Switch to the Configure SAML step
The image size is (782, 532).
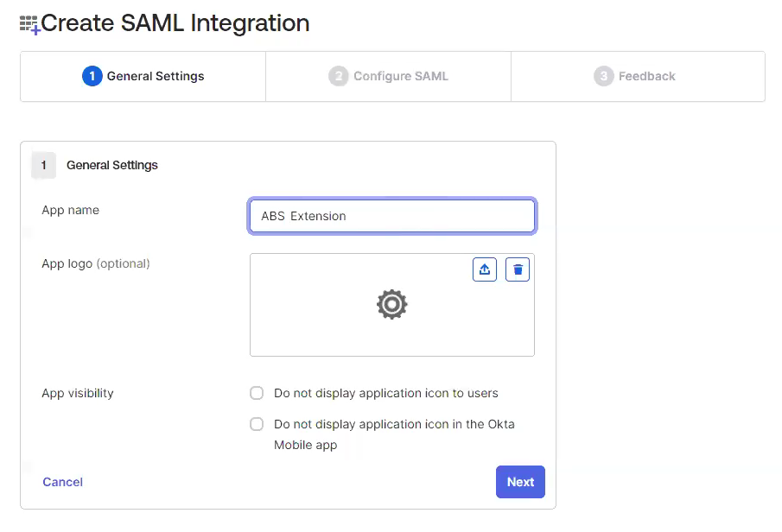pyautogui.click(x=389, y=76)
